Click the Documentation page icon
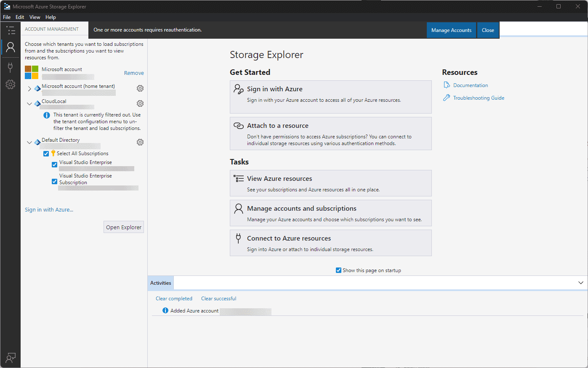The image size is (588, 368). [447, 85]
